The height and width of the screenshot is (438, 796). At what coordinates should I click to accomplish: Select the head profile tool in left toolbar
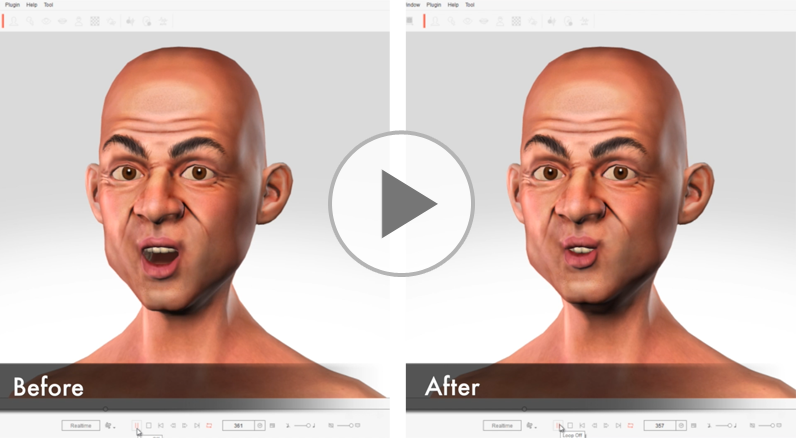[14, 21]
